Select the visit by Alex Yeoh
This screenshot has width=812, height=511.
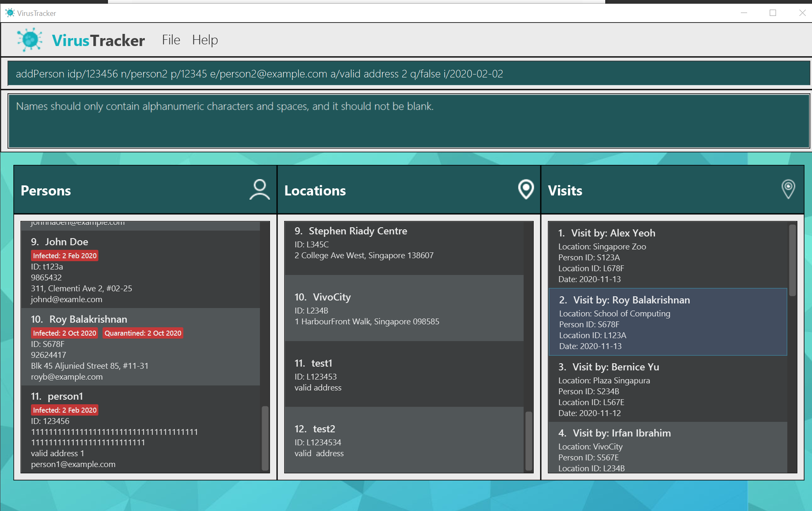tap(668, 255)
